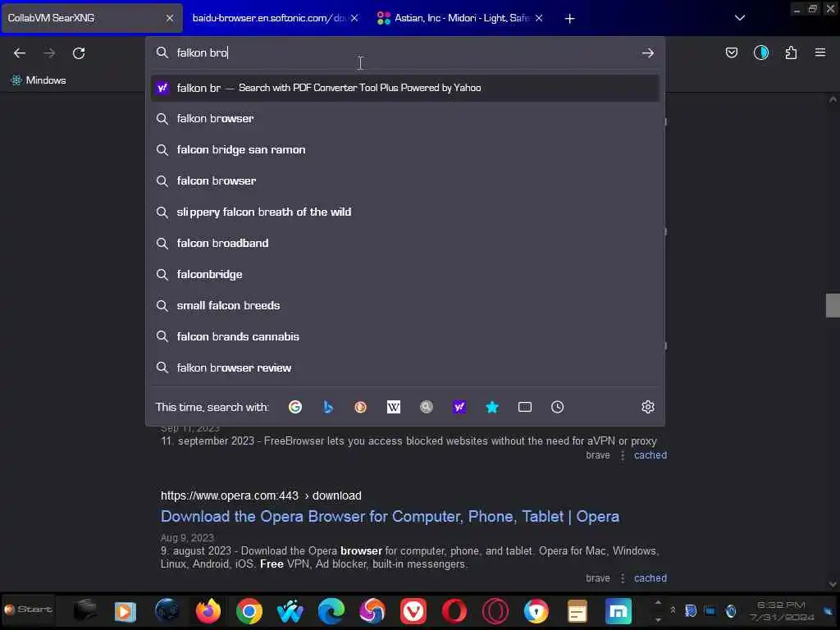Launch Opera from the taskbar
Screen dimensions: 840x630
tap(454, 610)
